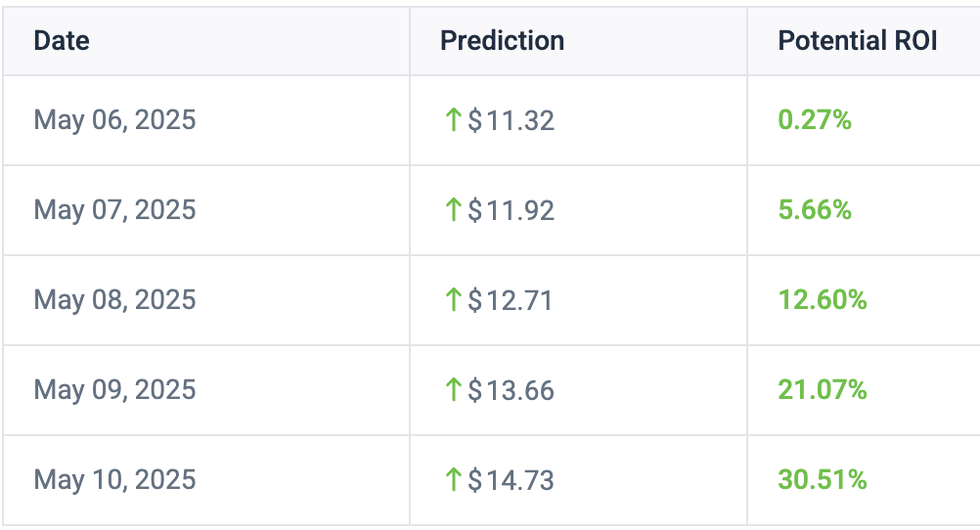Click the 30.51% ROI value

tap(823, 480)
